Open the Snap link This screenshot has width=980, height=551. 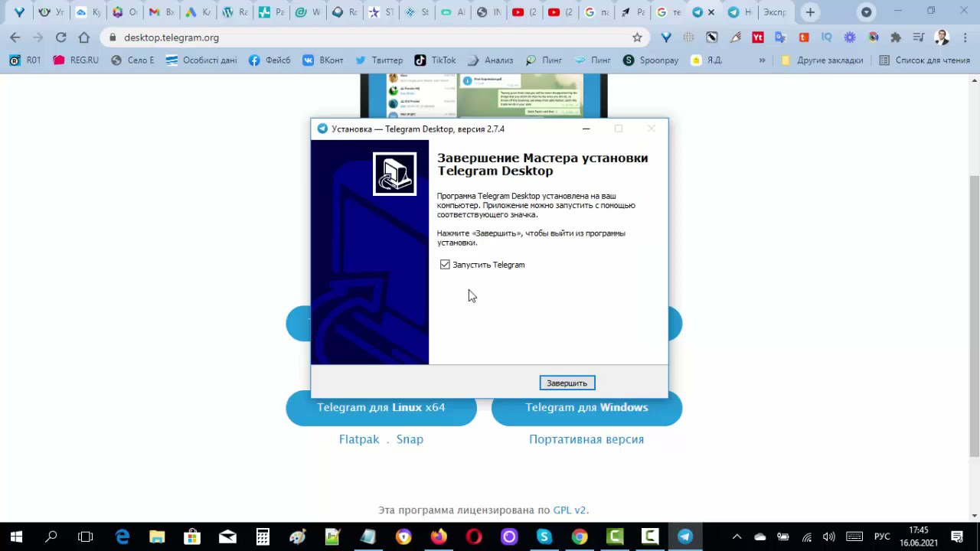410,439
